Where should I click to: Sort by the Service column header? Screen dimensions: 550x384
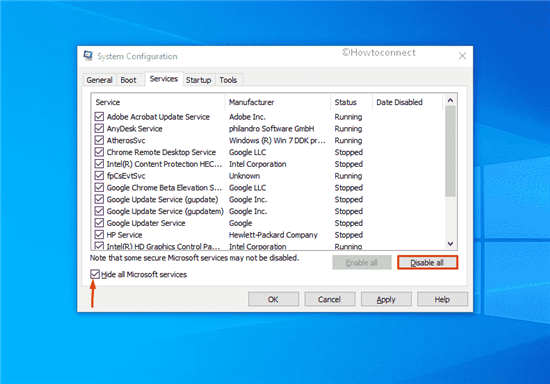[158, 102]
